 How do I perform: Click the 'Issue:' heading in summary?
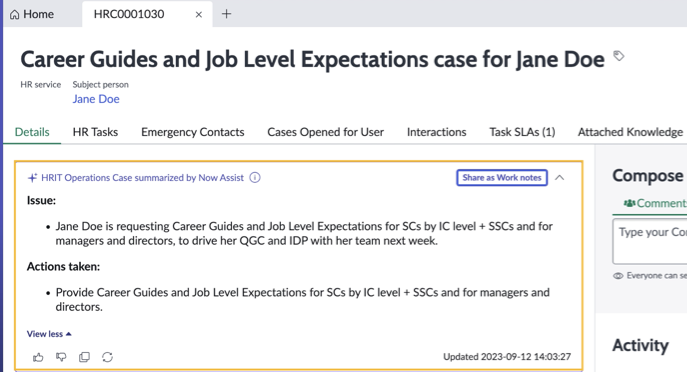pyautogui.click(x=41, y=200)
